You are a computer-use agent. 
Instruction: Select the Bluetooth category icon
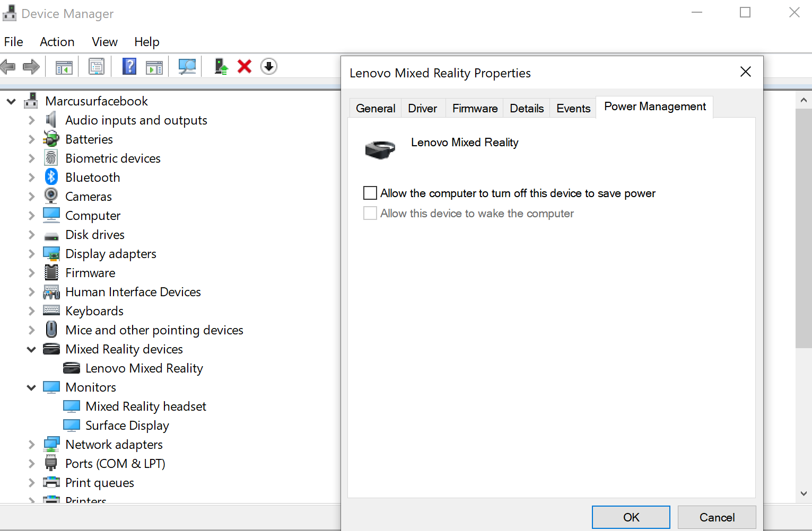51,177
